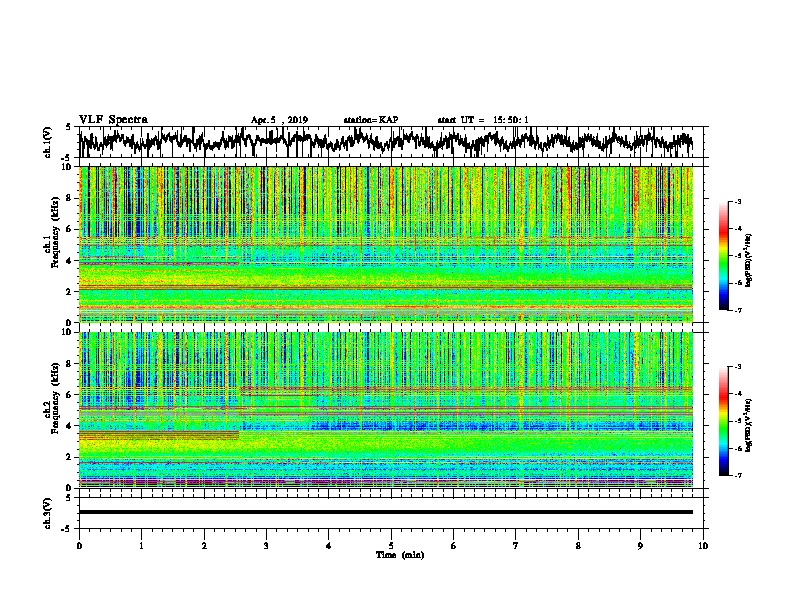The height and width of the screenshot is (612, 792).
Task: Click the ch.1 spectrogram plot
Action: pyautogui.click(x=386, y=244)
